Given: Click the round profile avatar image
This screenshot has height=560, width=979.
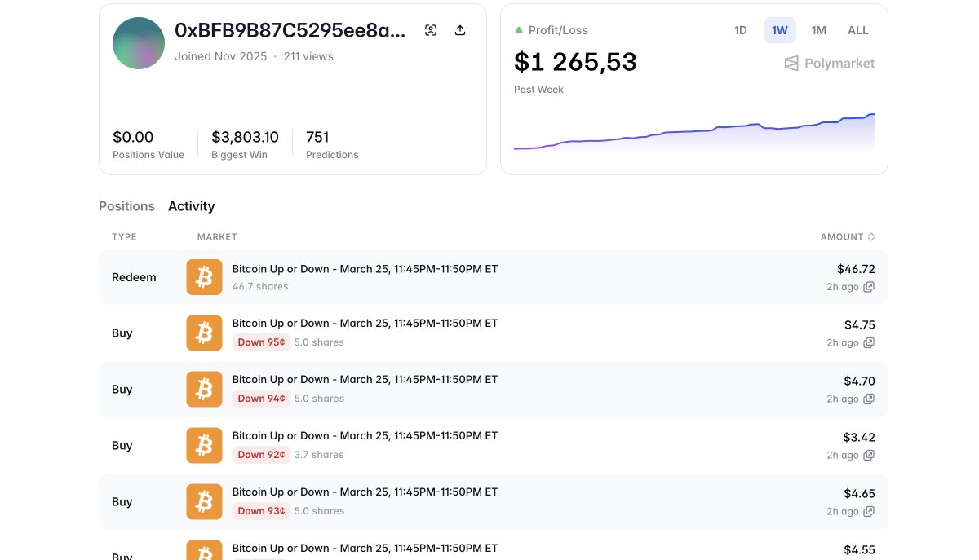Looking at the screenshot, I should (x=139, y=43).
